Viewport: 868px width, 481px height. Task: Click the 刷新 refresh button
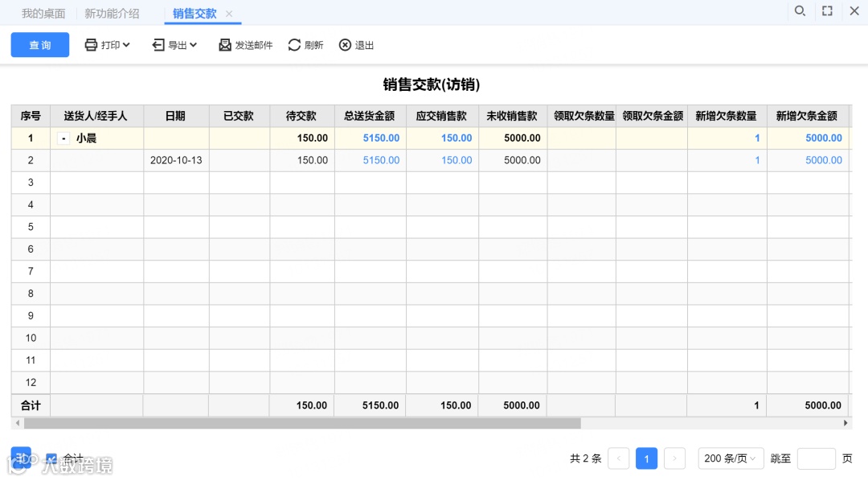(x=305, y=45)
